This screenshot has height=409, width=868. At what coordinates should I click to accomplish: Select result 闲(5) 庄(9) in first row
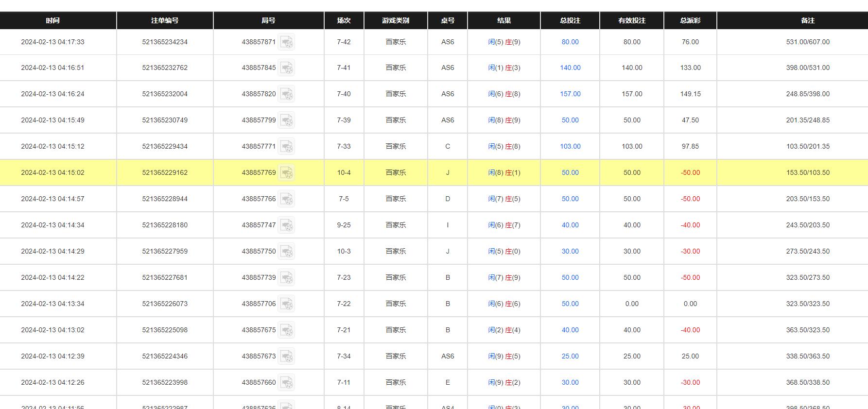click(x=504, y=42)
